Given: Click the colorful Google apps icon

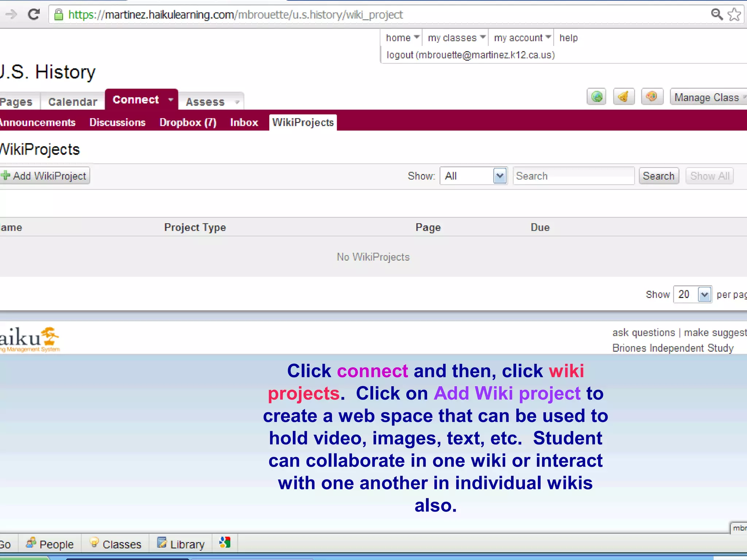Looking at the screenshot, I should pyautogui.click(x=225, y=543).
